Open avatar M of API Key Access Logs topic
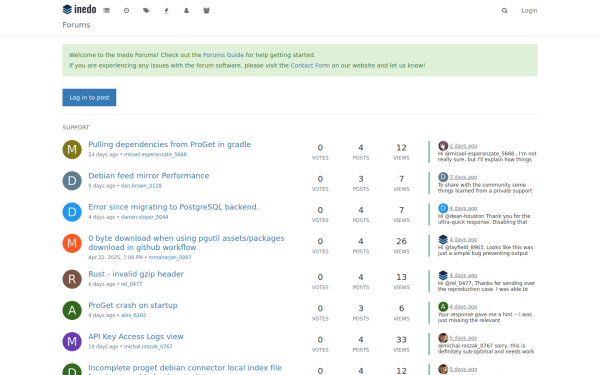Screen dimensions: 600x375 72,341
